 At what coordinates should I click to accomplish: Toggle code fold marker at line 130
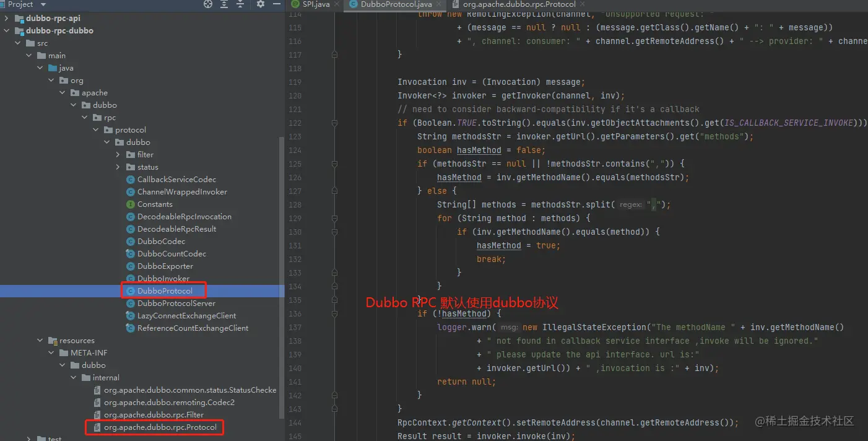coord(334,232)
